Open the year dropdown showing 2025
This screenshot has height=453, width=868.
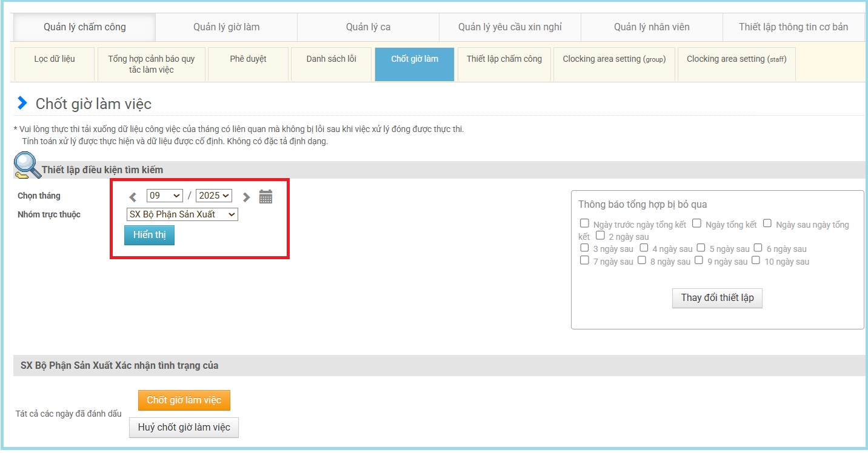213,196
